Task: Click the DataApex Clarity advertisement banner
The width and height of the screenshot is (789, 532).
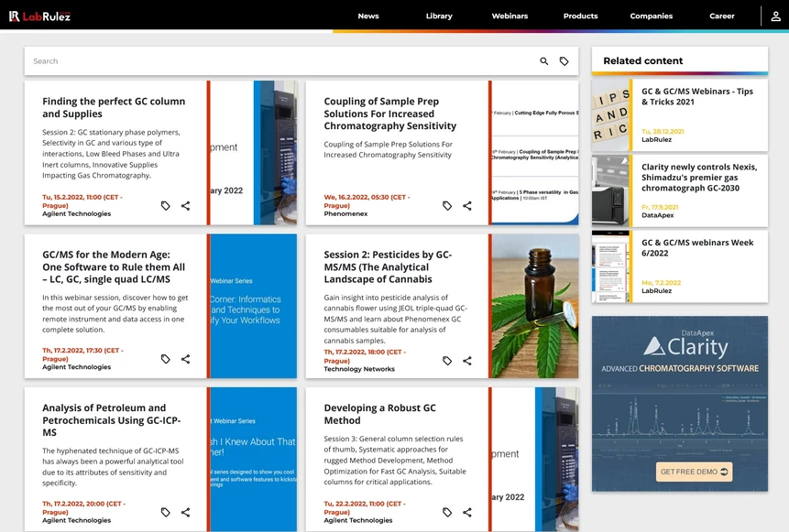Action: pyautogui.click(x=680, y=403)
